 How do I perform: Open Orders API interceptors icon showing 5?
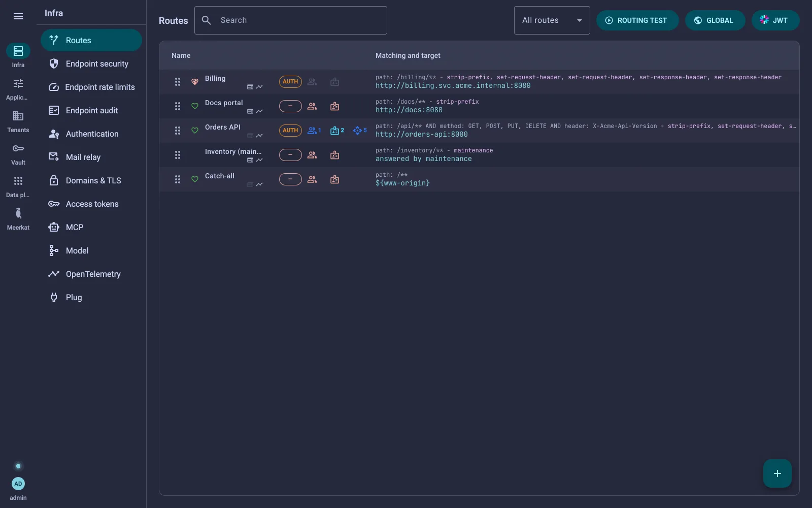359,131
